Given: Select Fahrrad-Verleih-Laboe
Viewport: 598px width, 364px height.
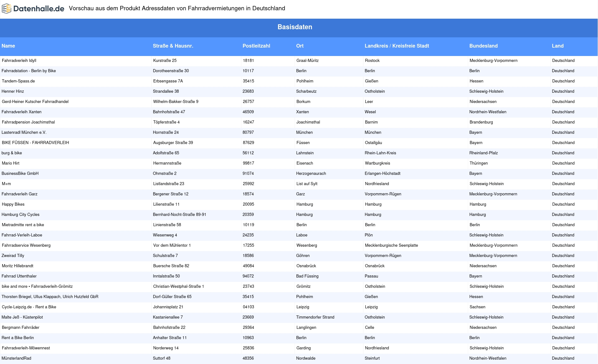Looking at the screenshot, I should (22, 235).
